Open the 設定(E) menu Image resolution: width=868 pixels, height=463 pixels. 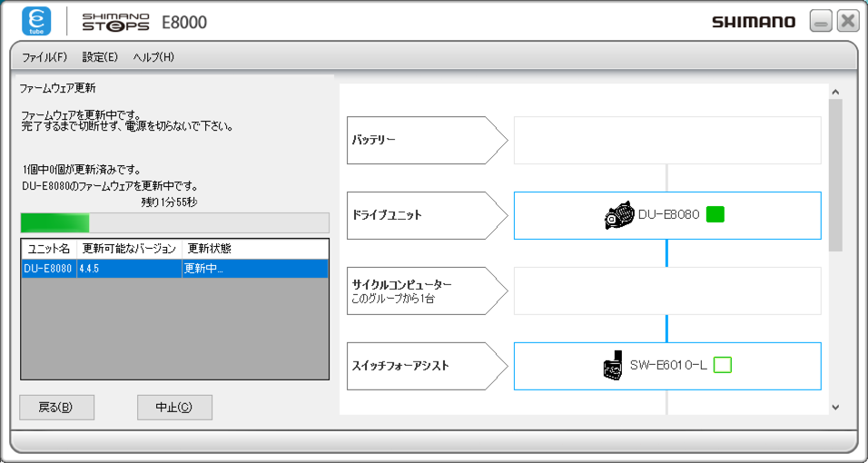(100, 57)
